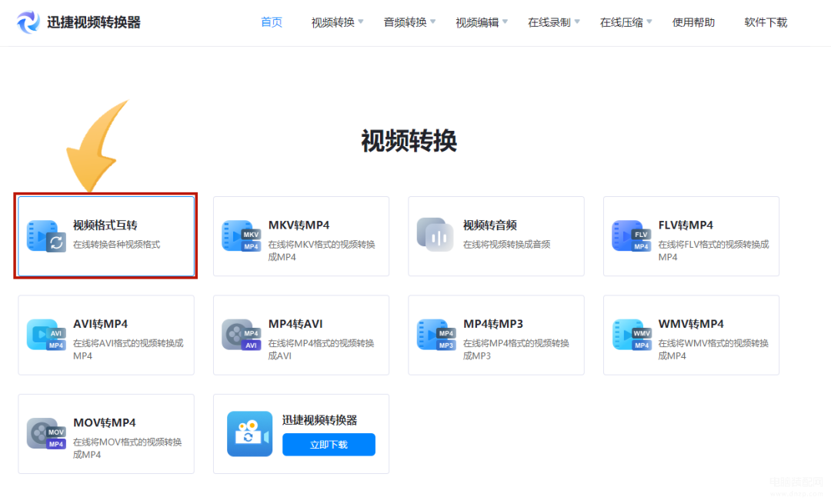Click the WMV转MP4 card icon
This screenshot has height=504, width=831.
tap(632, 335)
